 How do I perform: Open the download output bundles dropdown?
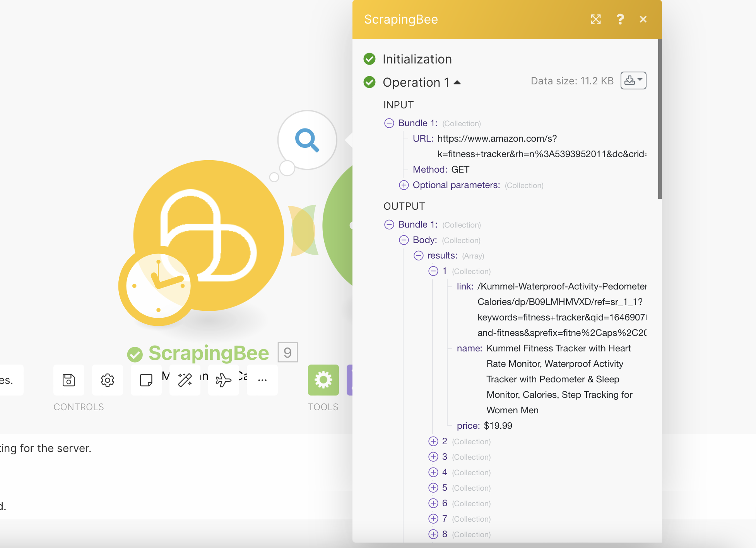click(633, 80)
